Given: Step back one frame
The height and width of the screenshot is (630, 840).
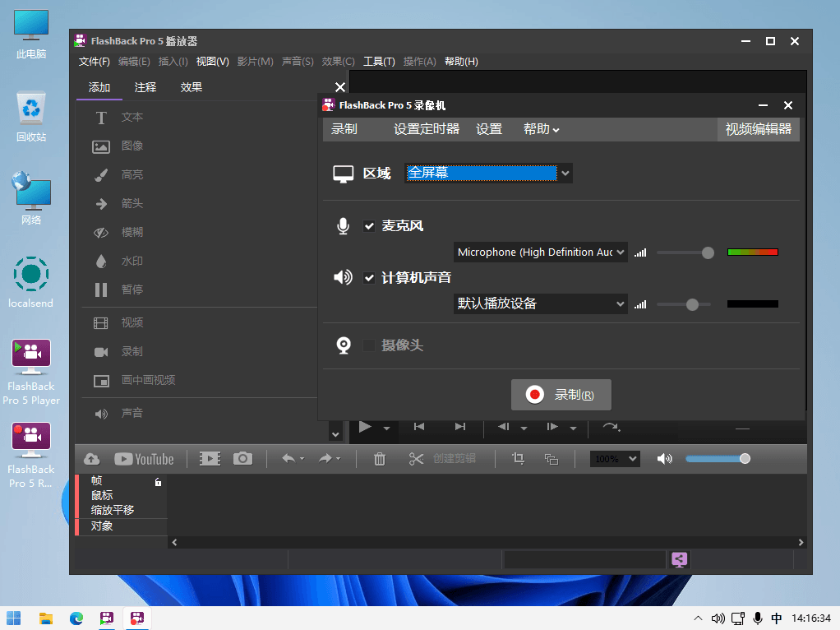Looking at the screenshot, I should [x=504, y=427].
